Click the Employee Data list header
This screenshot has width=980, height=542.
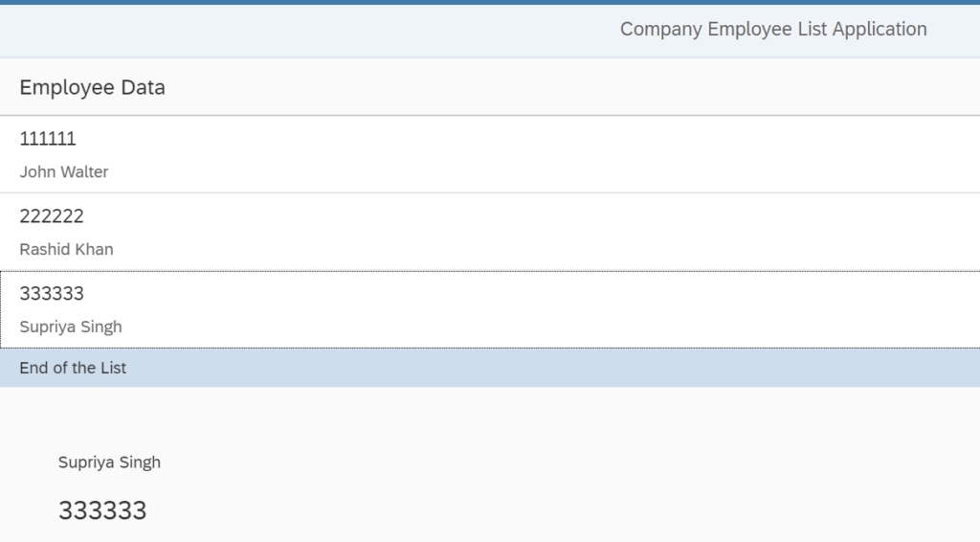[x=92, y=87]
